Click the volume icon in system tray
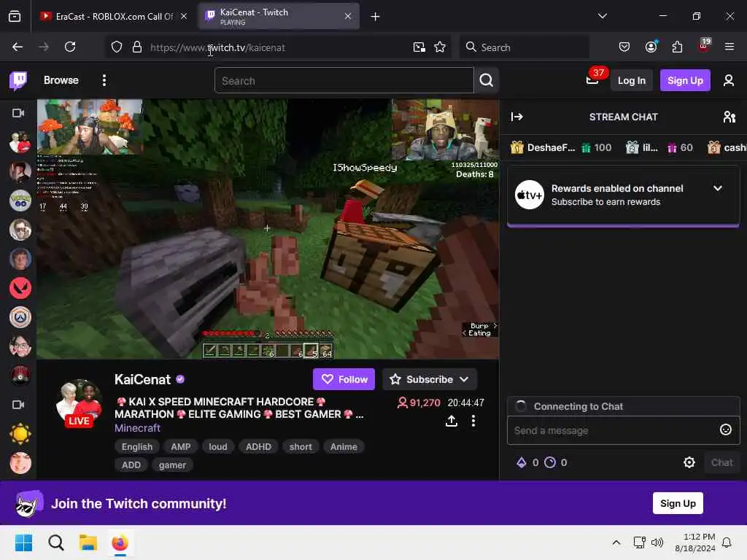The width and height of the screenshot is (747, 560). click(x=657, y=542)
